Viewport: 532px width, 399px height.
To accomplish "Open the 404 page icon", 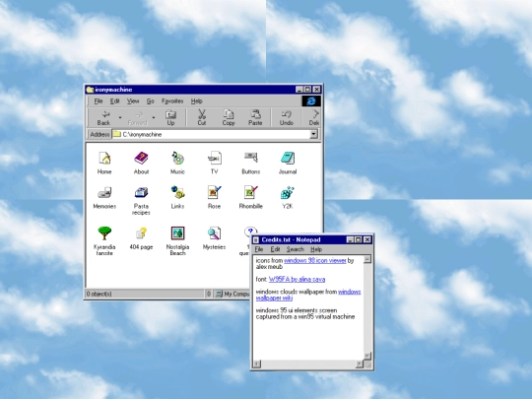I will (141, 238).
